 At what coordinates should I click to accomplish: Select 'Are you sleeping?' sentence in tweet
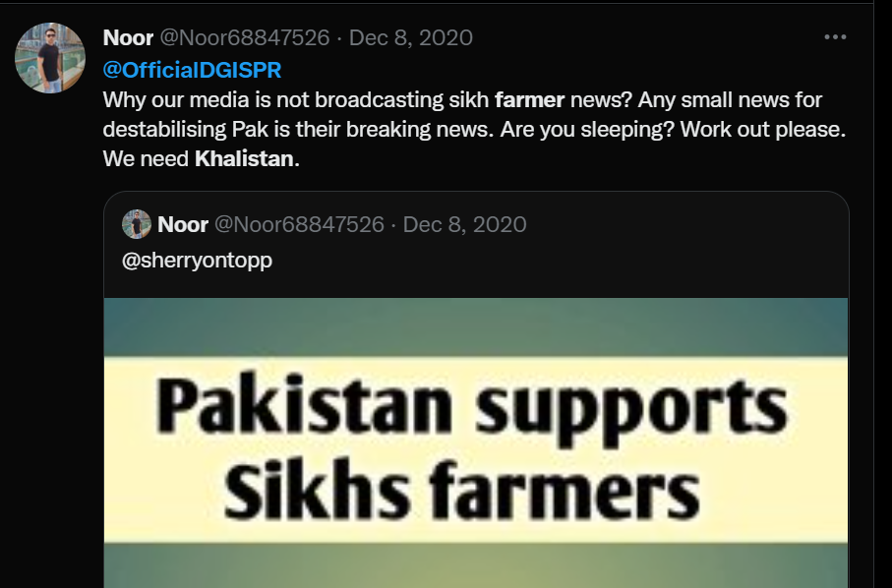pos(587,130)
